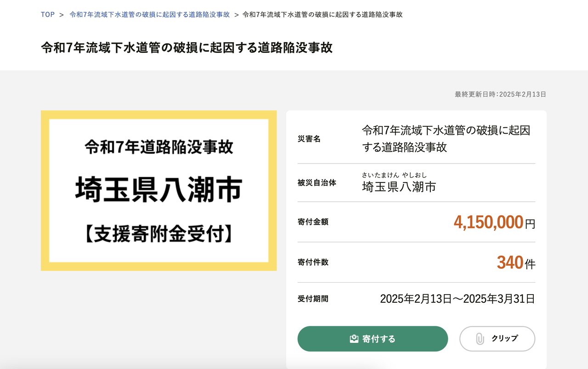Viewport: 588px width, 369px height.
Task: Click the 2025年2月13日〜2025年3月31日 period text
Action: tap(458, 299)
